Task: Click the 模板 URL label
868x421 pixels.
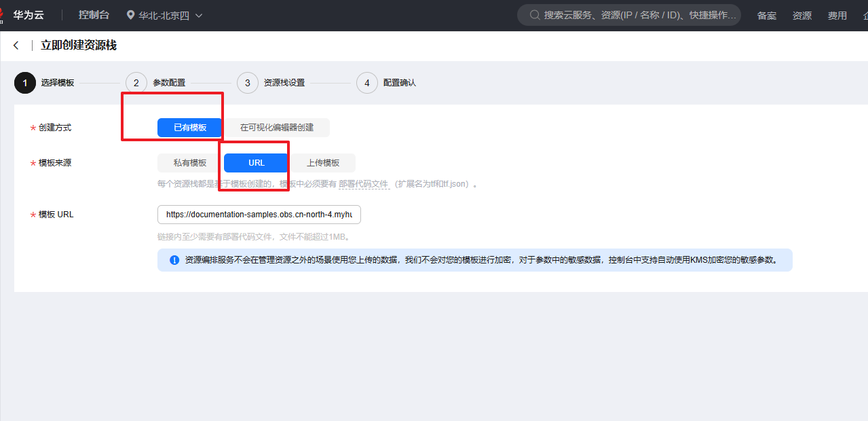Action: (x=56, y=215)
